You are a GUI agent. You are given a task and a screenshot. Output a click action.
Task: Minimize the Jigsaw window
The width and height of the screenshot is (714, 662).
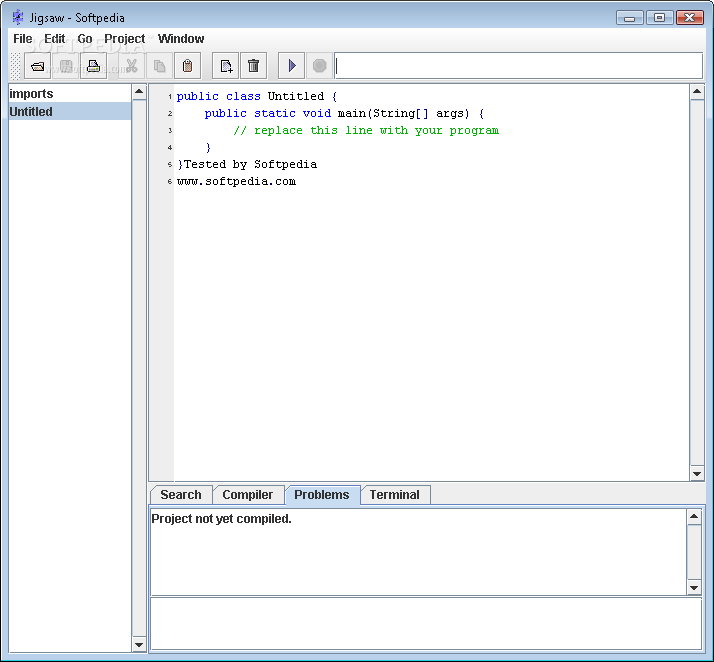pyautogui.click(x=630, y=18)
